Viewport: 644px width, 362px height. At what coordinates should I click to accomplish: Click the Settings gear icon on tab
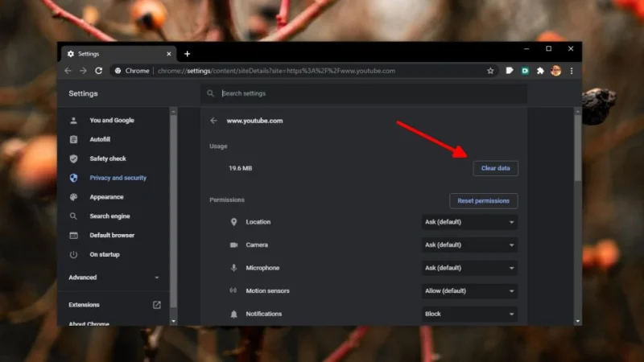71,54
